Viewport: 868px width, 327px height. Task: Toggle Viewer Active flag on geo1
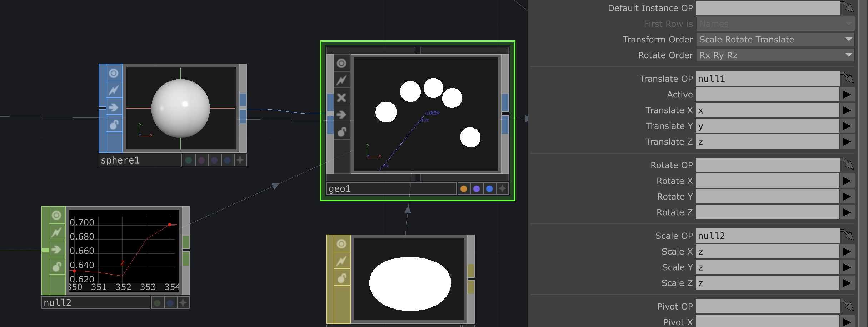(341, 63)
